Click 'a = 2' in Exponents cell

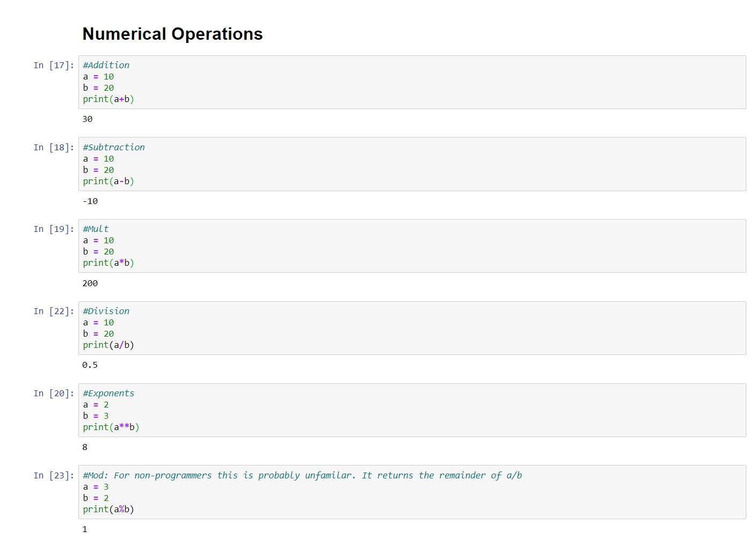pyautogui.click(x=96, y=405)
